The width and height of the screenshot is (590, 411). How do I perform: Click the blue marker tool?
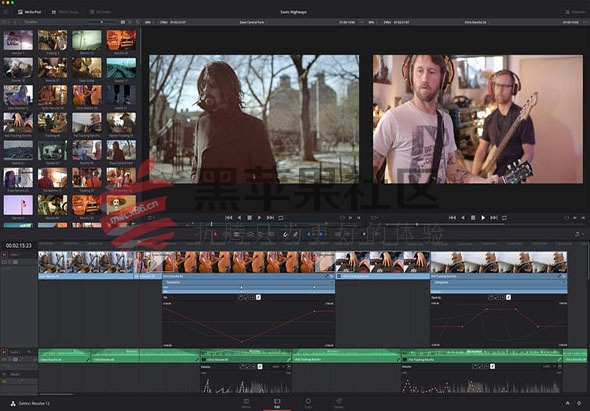coord(321,234)
